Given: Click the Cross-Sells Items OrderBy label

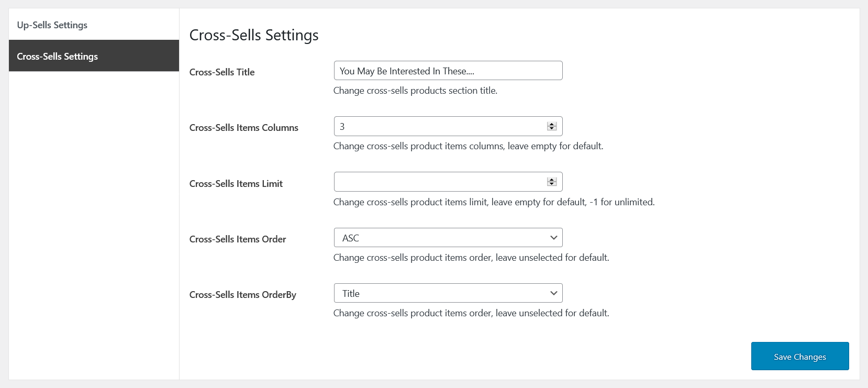Looking at the screenshot, I should (x=243, y=295).
